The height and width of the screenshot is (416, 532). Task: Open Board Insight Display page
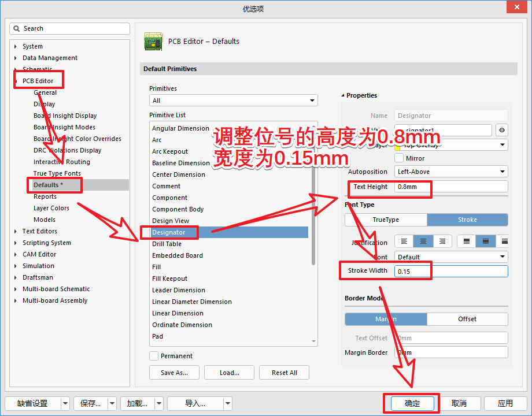65,116
